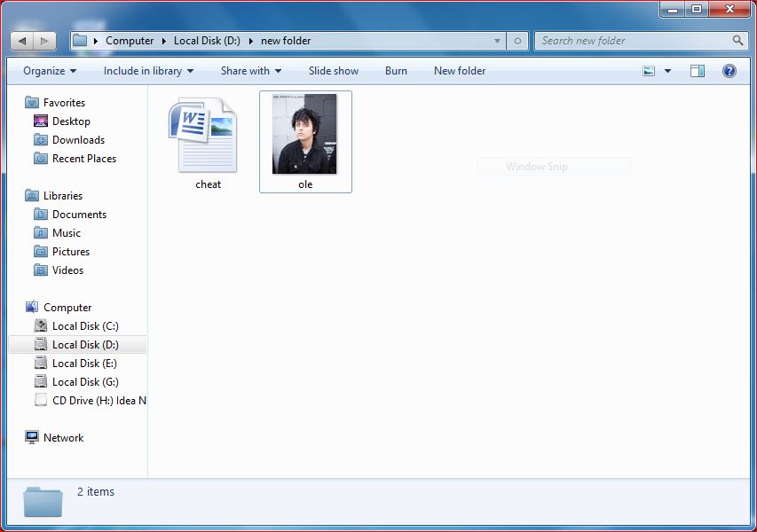Expand the arrow after Computer in address bar
The width and height of the screenshot is (757, 532).
[x=163, y=41]
